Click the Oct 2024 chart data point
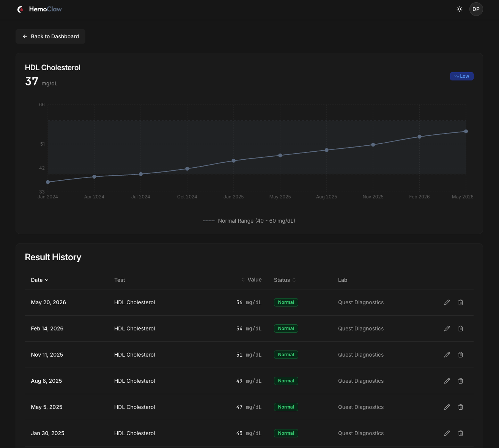Image resolution: width=499 pixels, height=448 pixels. click(x=187, y=169)
